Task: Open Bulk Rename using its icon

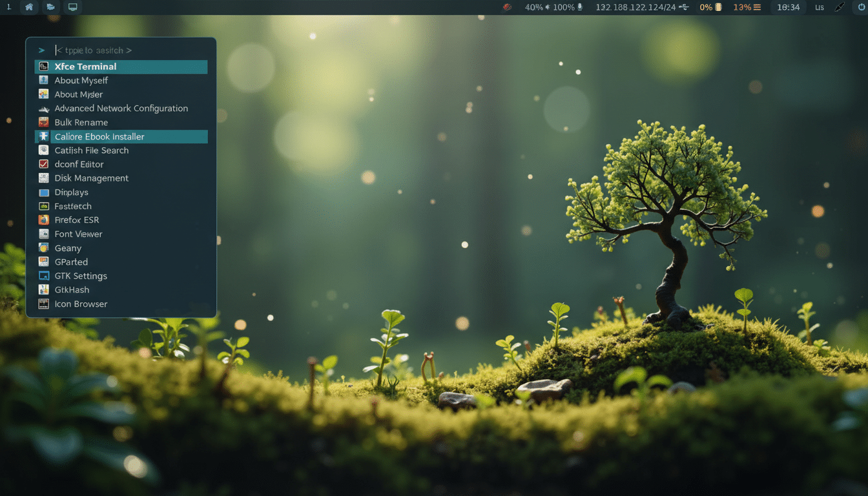Action: [43, 122]
